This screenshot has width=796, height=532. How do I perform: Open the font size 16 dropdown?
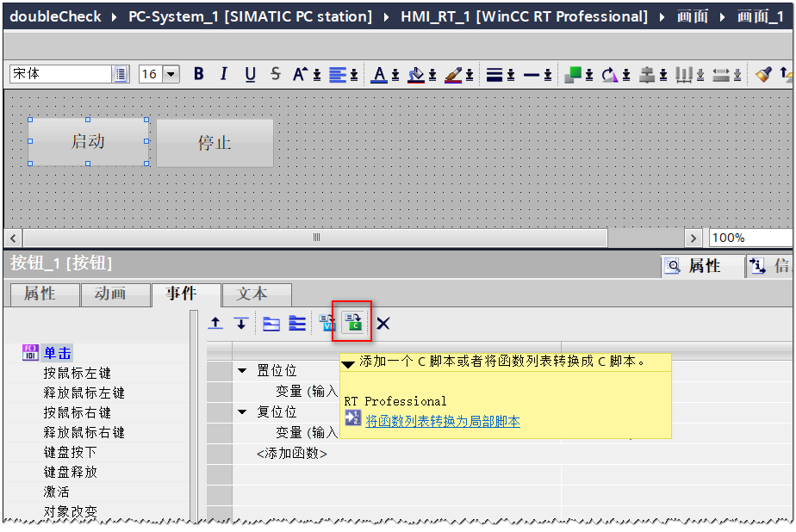(x=171, y=74)
